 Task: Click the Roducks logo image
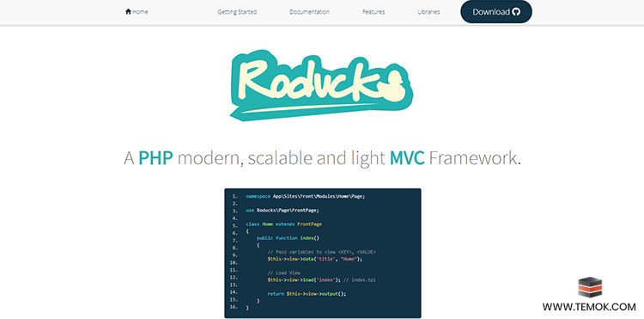tap(322, 85)
